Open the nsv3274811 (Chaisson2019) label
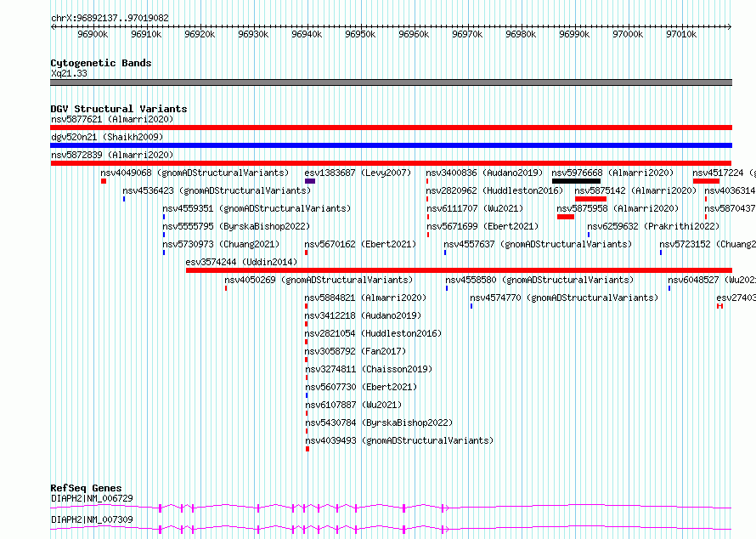Screen dimensions: 756x539 coord(369,369)
